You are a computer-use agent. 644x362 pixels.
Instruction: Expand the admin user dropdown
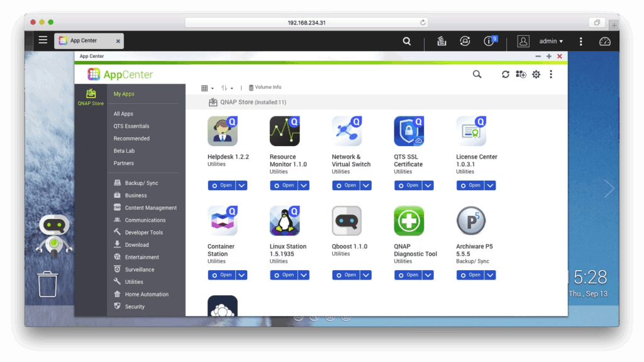point(551,42)
